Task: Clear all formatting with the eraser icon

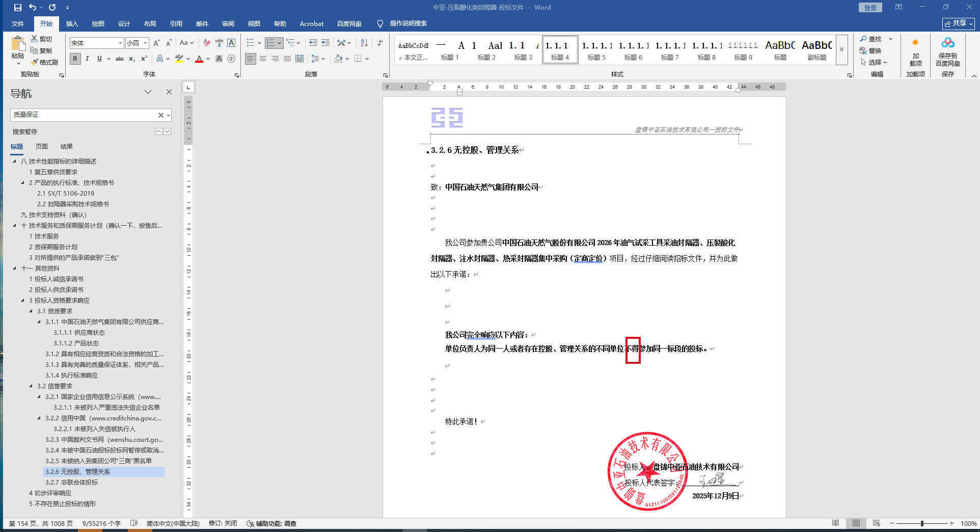Action: click(x=207, y=43)
